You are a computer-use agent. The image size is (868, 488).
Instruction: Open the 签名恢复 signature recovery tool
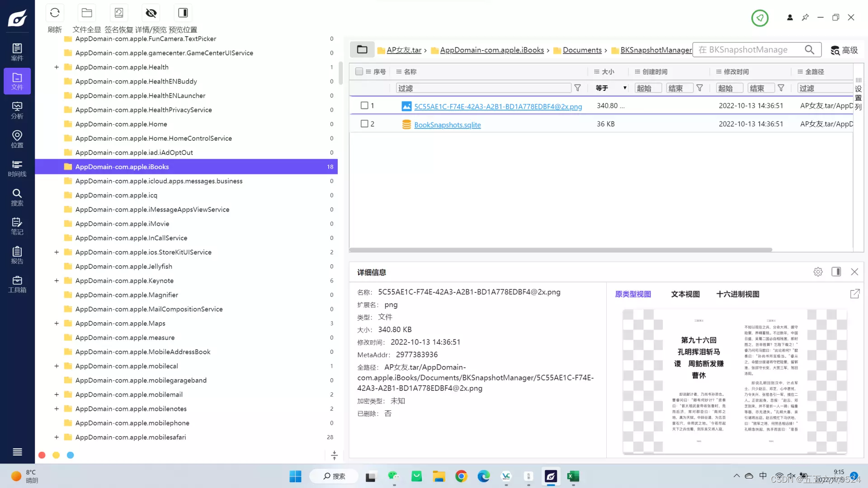(119, 13)
